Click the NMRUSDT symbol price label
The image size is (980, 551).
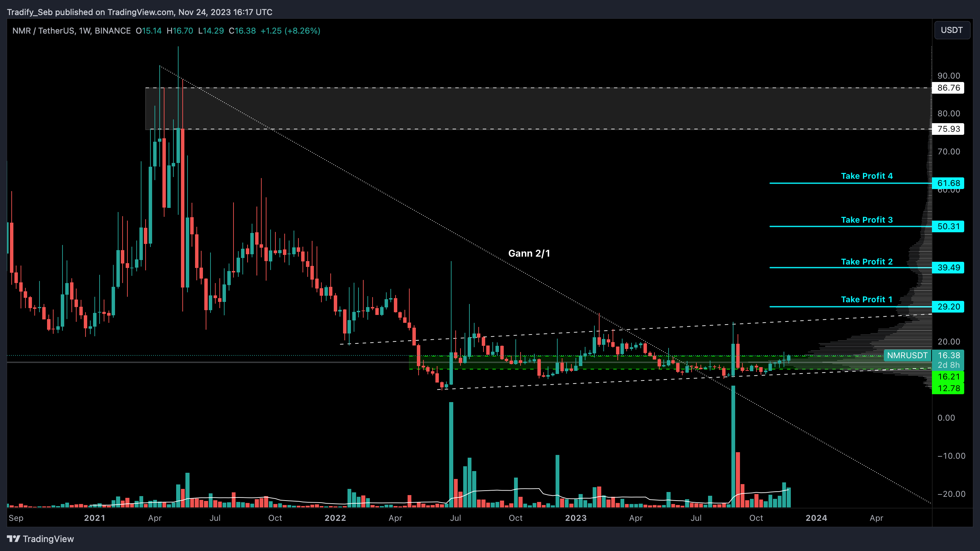[907, 355]
